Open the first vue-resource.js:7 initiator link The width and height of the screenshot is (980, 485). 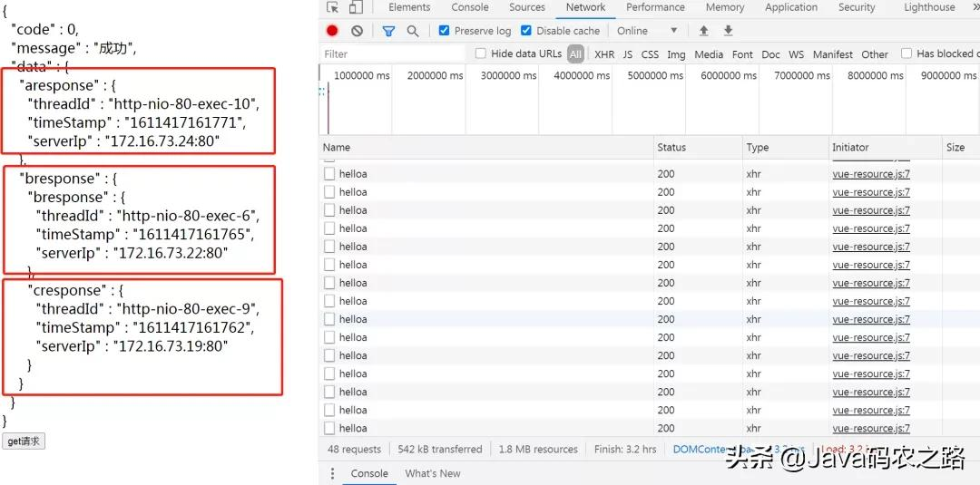(x=870, y=174)
